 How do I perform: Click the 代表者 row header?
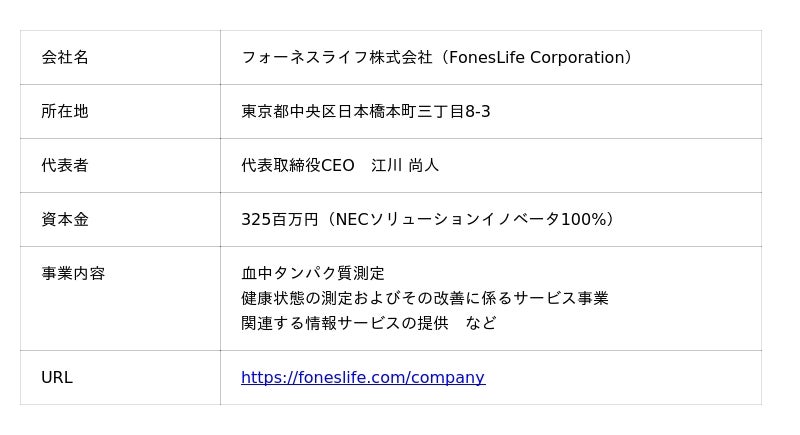(65, 166)
